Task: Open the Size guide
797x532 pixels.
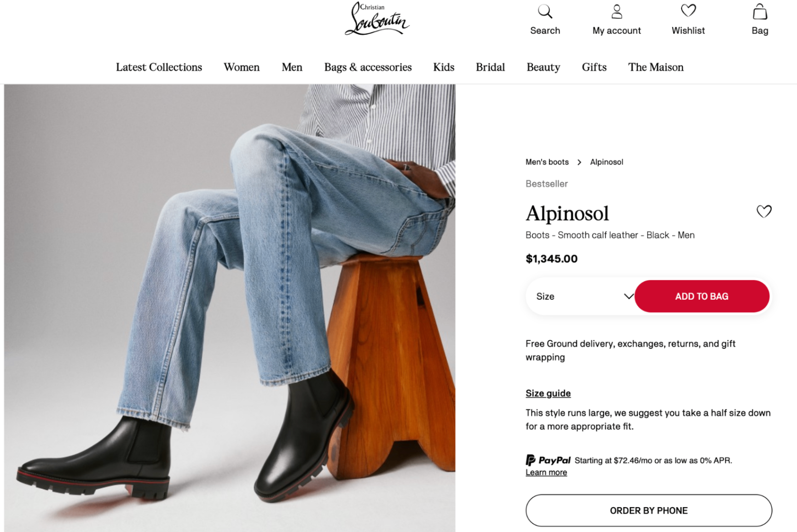Action: 548,393
